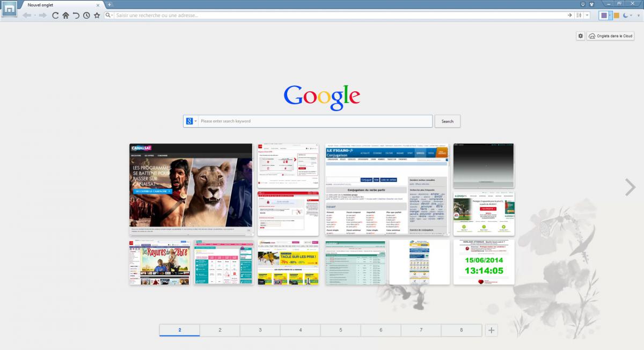Reload the page with the refresh icon
This screenshot has height=350, width=644.
pyautogui.click(x=55, y=16)
